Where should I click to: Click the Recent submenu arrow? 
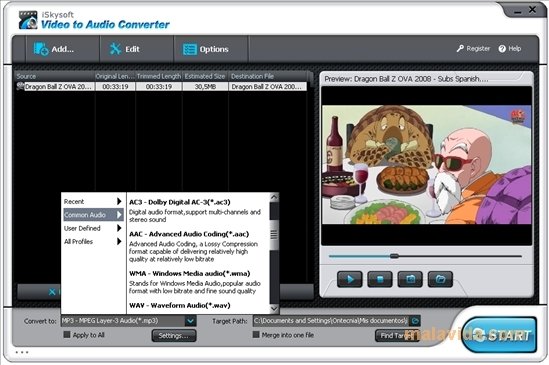(119, 201)
